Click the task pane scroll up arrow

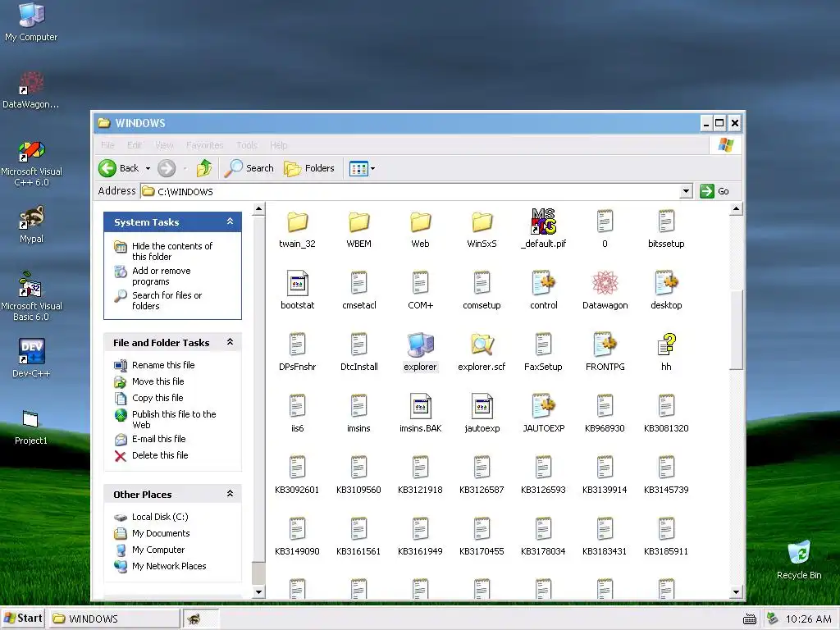(x=258, y=209)
